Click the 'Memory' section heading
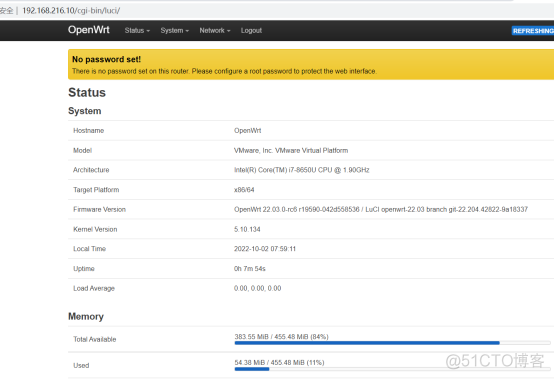This screenshot has height=379, width=554. pos(86,316)
